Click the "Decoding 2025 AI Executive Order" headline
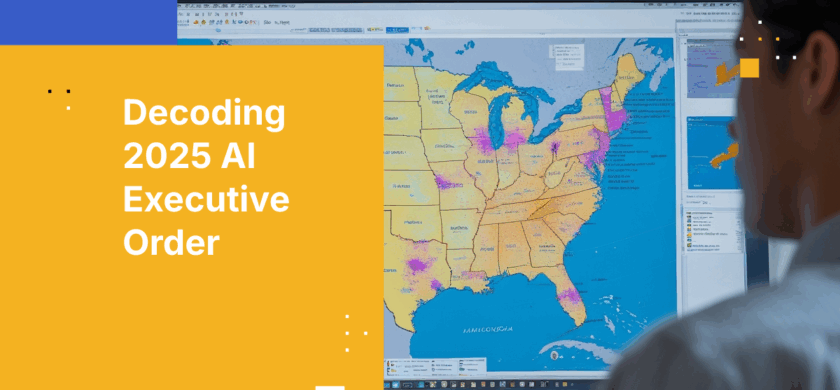Screen dimensions: 840x390 [x=206, y=178]
